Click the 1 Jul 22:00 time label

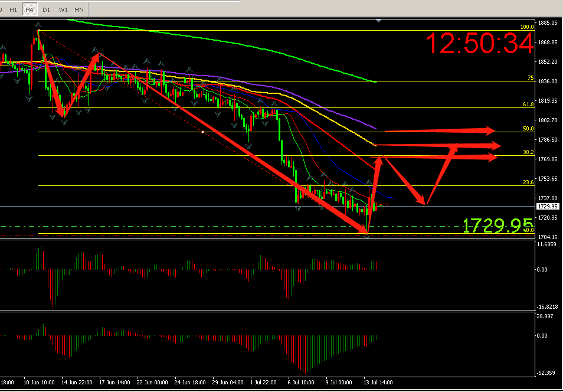(263, 383)
